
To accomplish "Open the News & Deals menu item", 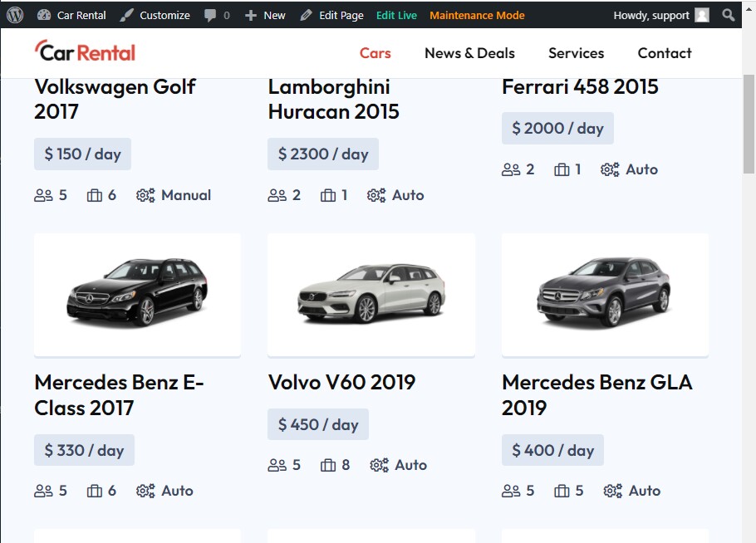I will [469, 53].
